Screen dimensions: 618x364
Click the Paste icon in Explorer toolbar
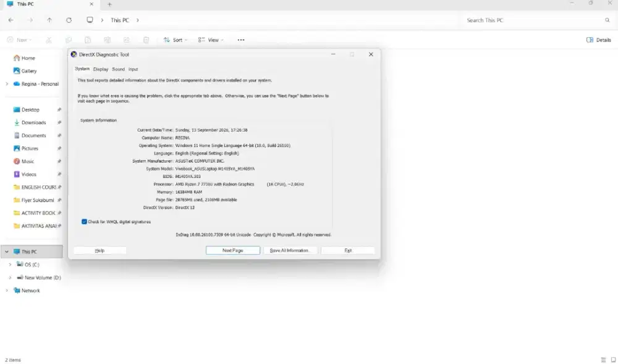click(88, 40)
